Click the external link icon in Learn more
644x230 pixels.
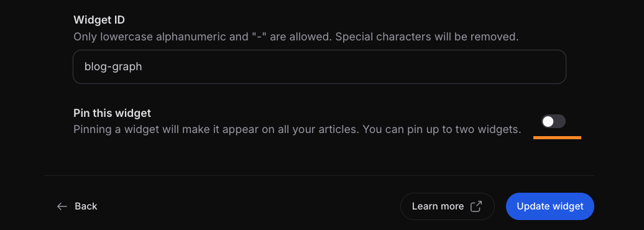coord(476,206)
